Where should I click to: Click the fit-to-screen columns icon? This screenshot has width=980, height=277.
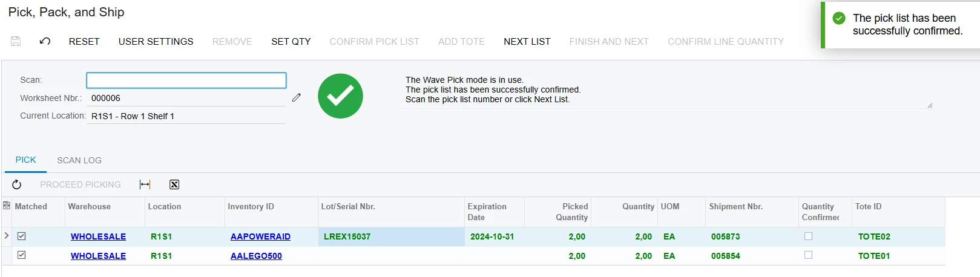tap(145, 184)
